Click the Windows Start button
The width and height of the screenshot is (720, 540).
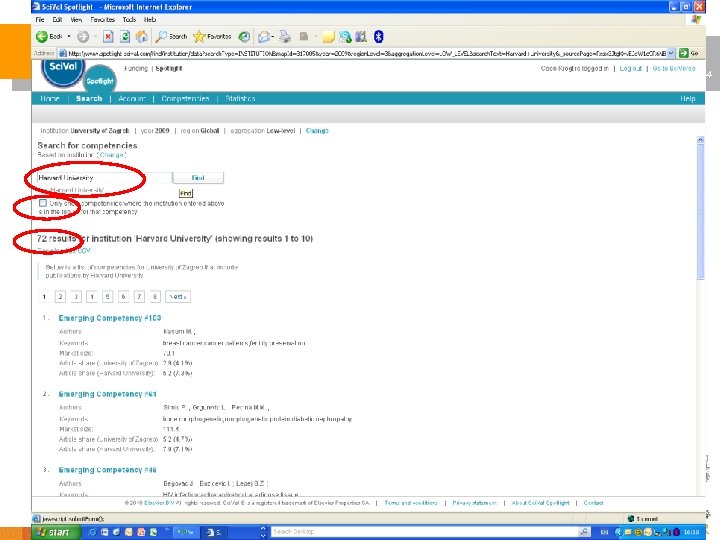tap(56, 532)
